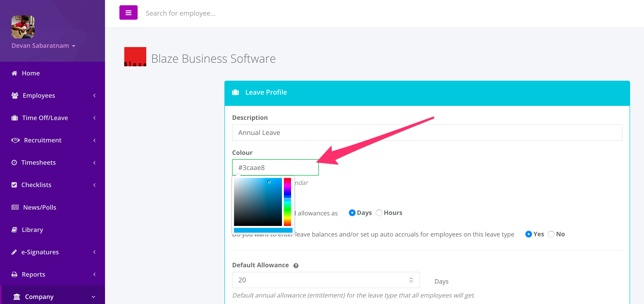The width and height of the screenshot is (644, 304).
Task: Open the Library menu item
Action: 53,229
